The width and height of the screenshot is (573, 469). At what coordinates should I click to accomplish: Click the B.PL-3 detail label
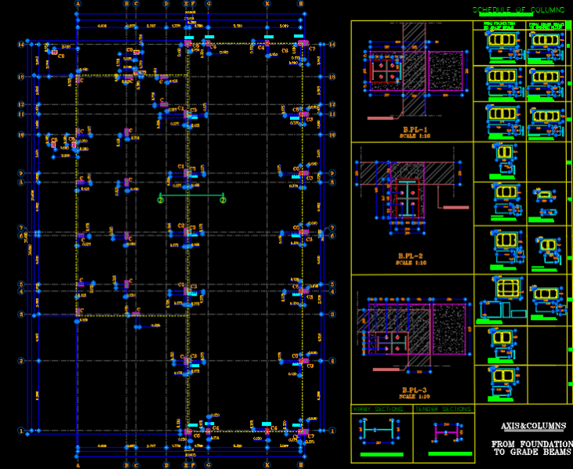click(414, 390)
